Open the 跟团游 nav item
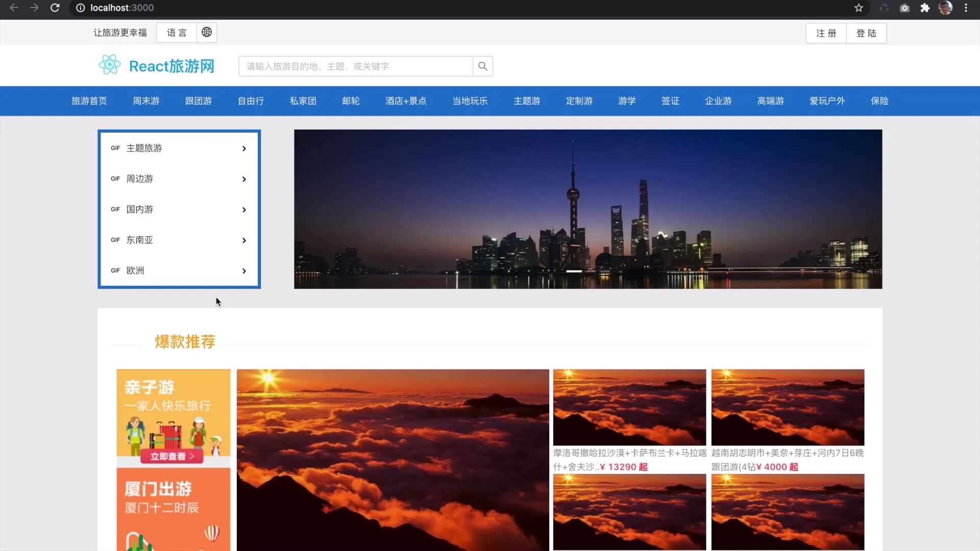The width and height of the screenshot is (980, 551). (199, 101)
